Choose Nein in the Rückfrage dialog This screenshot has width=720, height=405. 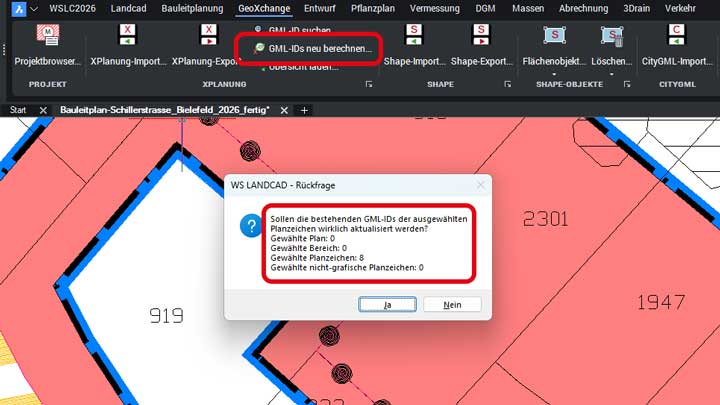452,304
